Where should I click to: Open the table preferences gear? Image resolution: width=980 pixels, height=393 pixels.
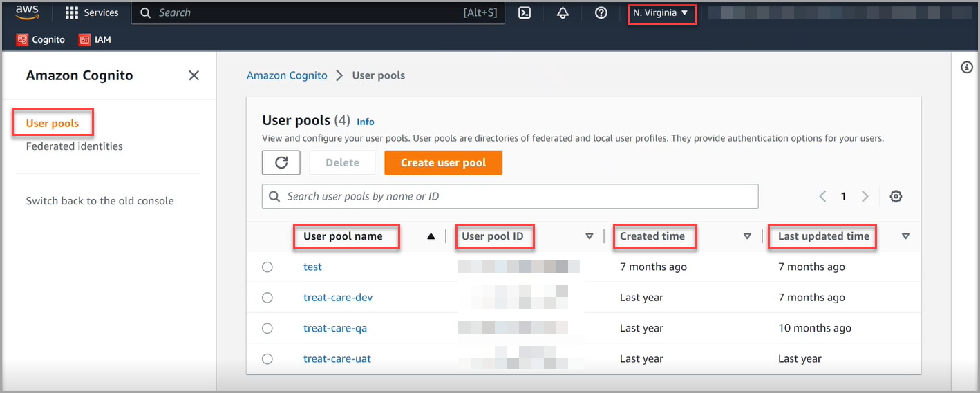(896, 196)
